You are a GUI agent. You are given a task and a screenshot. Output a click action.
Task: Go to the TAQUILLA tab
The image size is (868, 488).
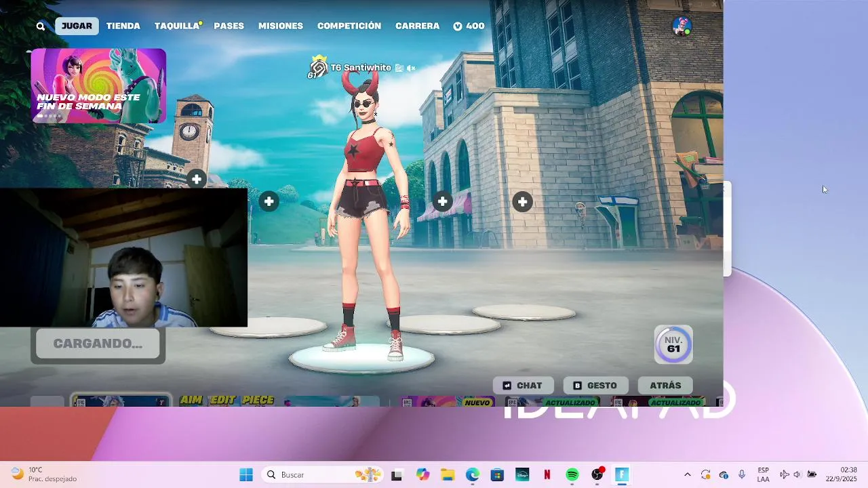(178, 26)
